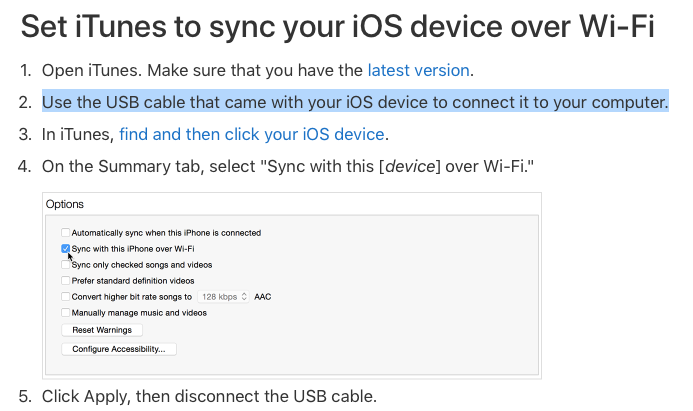This screenshot has height=411, width=693.
Task: Check 'Manually manage music and videos'
Action: point(66,313)
